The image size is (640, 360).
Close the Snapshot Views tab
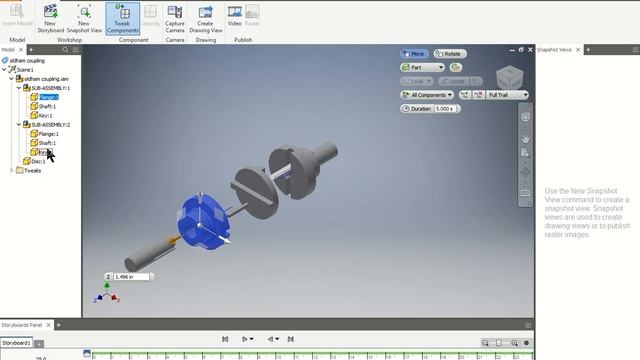click(578, 50)
